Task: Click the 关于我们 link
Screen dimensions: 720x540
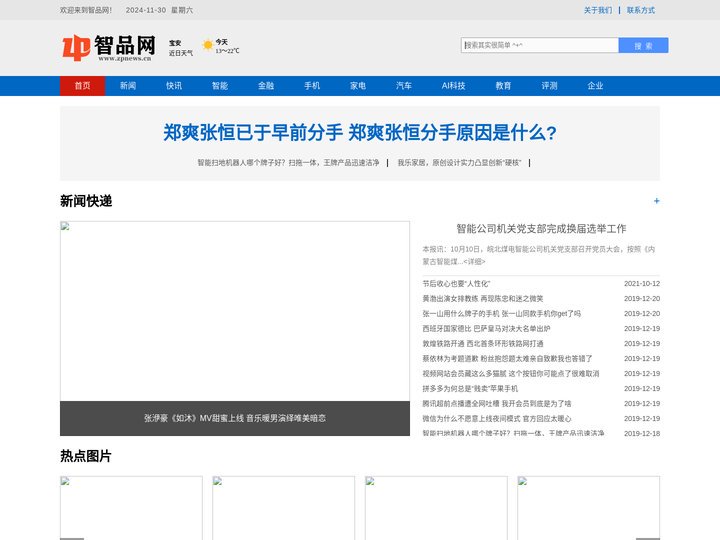Action: coord(598,10)
